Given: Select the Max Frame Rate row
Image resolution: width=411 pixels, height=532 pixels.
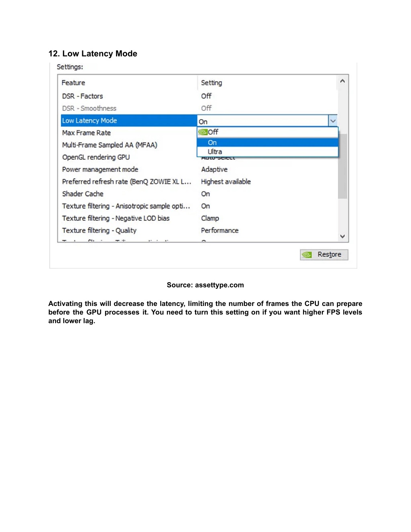Looking at the screenshot, I should point(129,133).
